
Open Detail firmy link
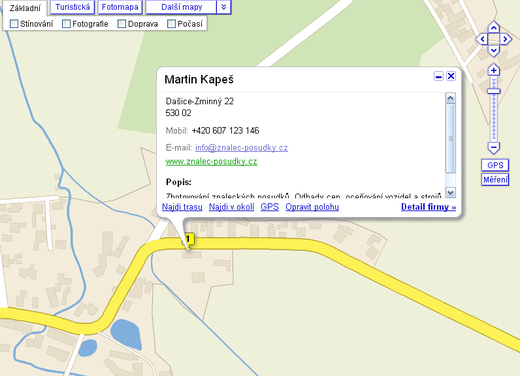pos(428,207)
